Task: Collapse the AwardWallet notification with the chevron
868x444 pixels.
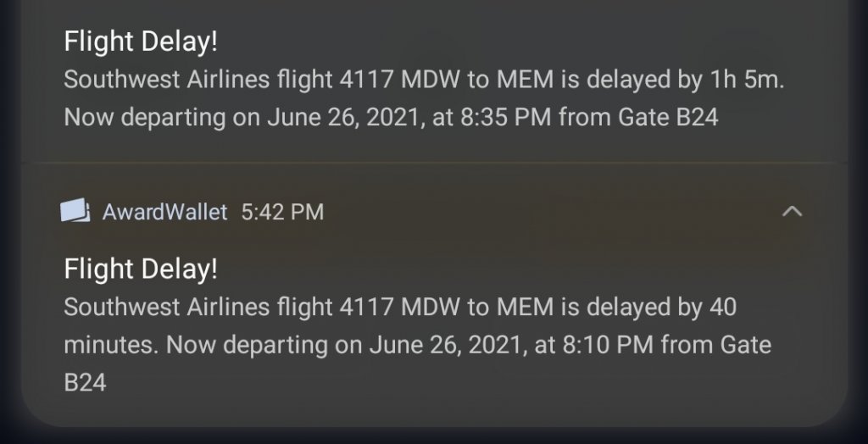Action: pos(792,211)
